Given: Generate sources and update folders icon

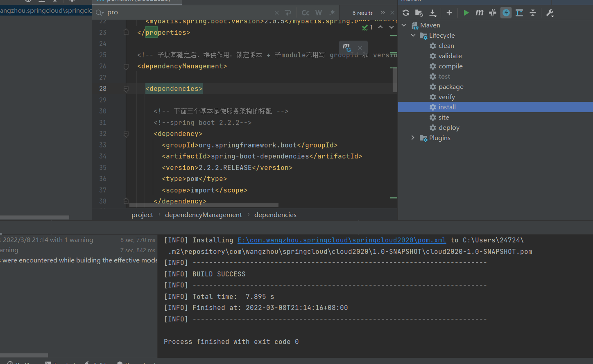Looking at the screenshot, I should coord(419,13).
